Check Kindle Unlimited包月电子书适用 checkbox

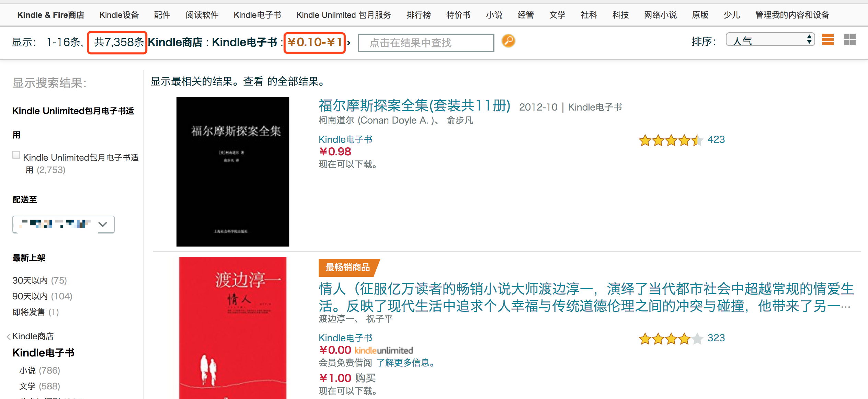[16, 155]
